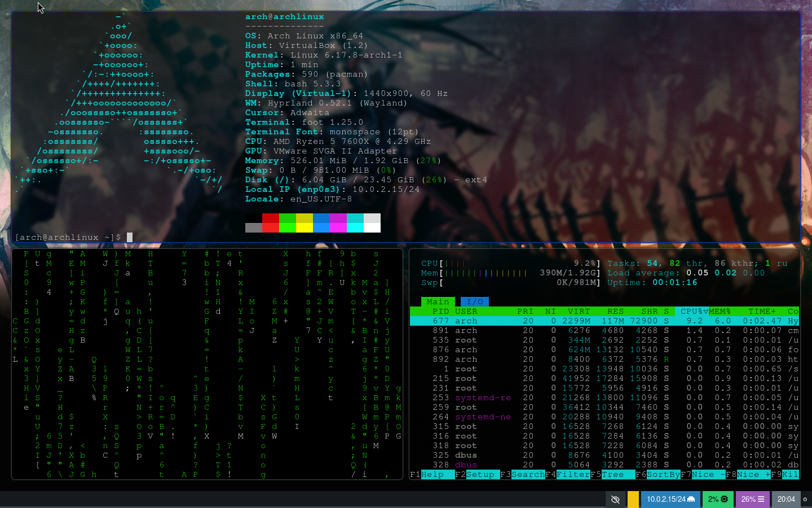Select htop process row with PID 231

604,388
